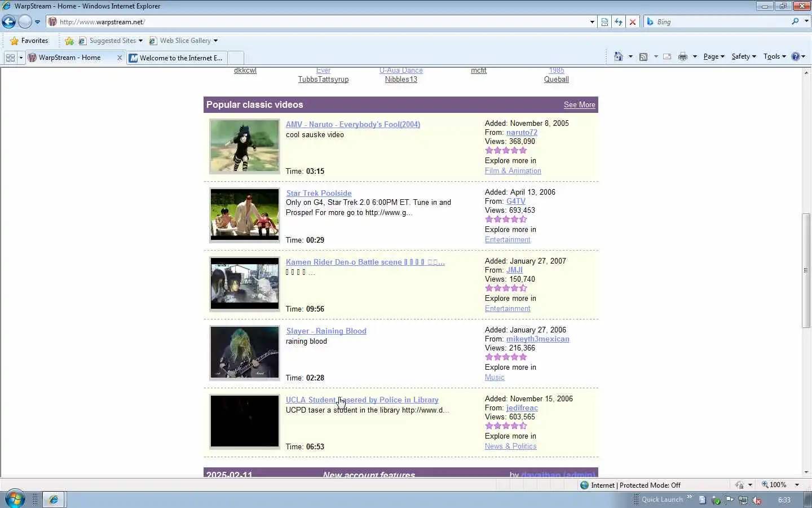The height and width of the screenshot is (508, 812).
Task: Click the Film & Animation category link
Action: click(x=513, y=171)
